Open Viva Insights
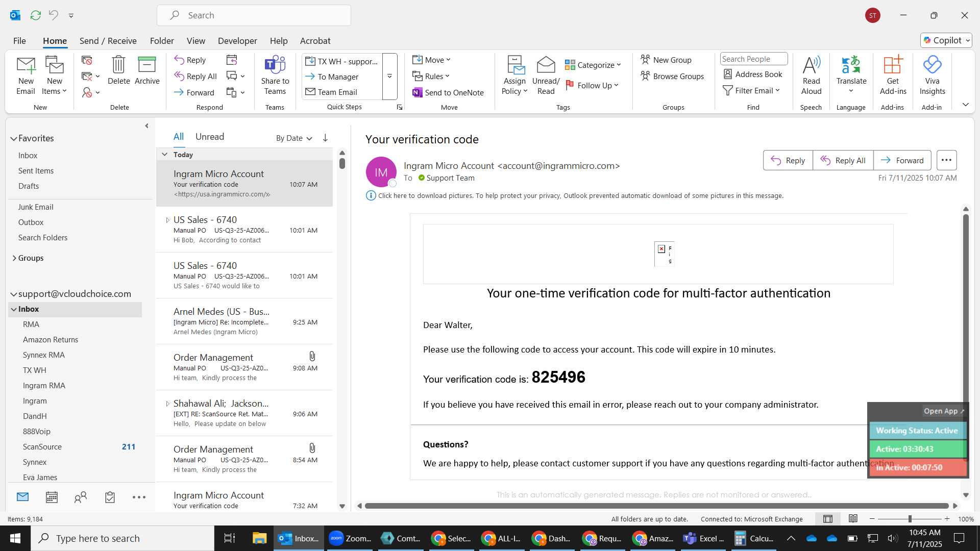The width and height of the screenshot is (980, 551). (x=932, y=76)
